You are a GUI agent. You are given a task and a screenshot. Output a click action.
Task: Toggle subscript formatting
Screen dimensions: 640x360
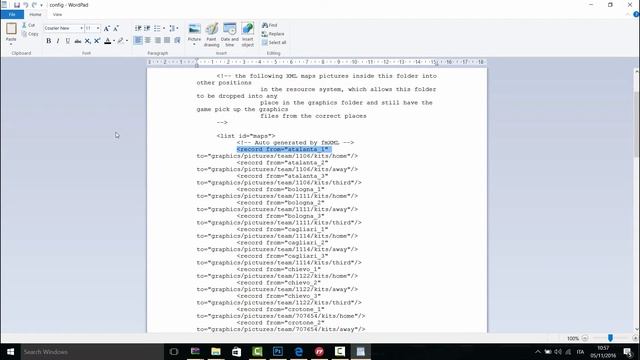[87, 41]
